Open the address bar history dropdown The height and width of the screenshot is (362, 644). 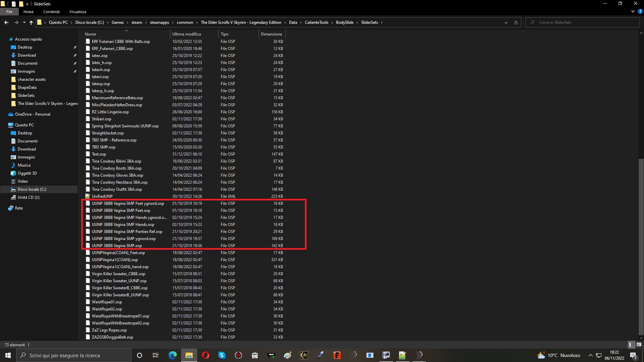click(506, 22)
